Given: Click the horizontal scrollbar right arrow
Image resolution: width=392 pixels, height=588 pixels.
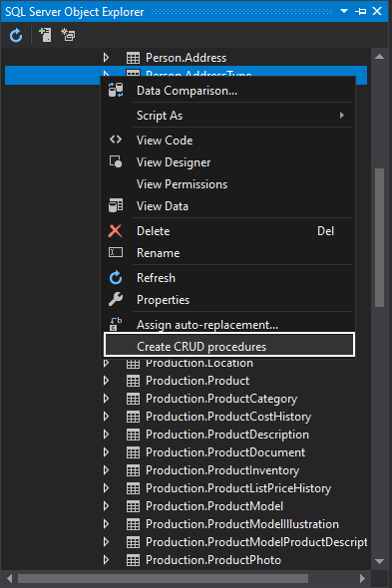Looking at the screenshot, I should click(362, 578).
